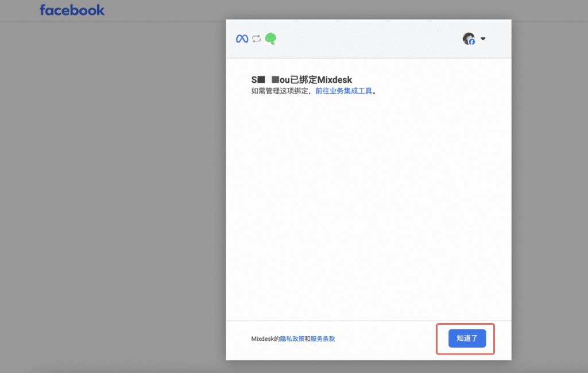This screenshot has width=588, height=373.
Task: Click the 已绑定Mixdesk heading text
Action: [x=321, y=80]
